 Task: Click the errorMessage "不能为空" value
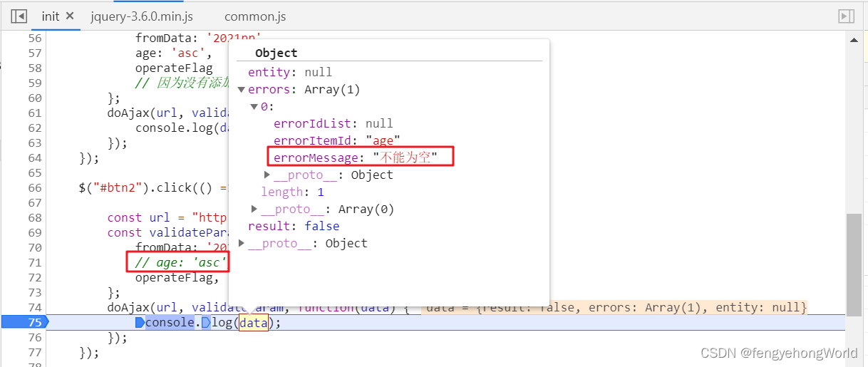(405, 157)
